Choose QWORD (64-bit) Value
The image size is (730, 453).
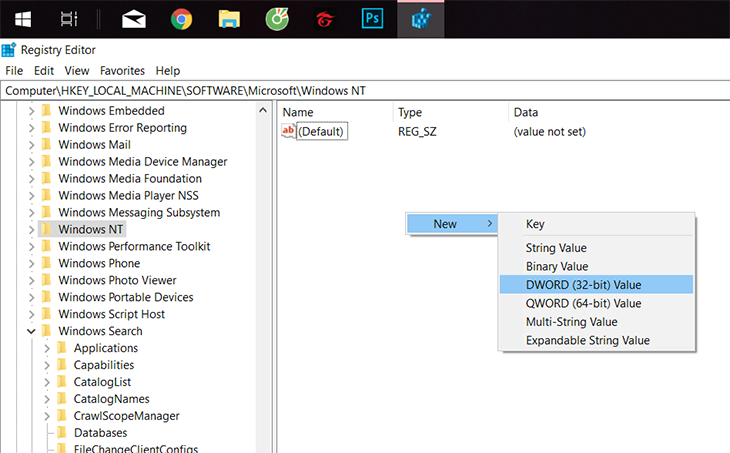point(596,303)
